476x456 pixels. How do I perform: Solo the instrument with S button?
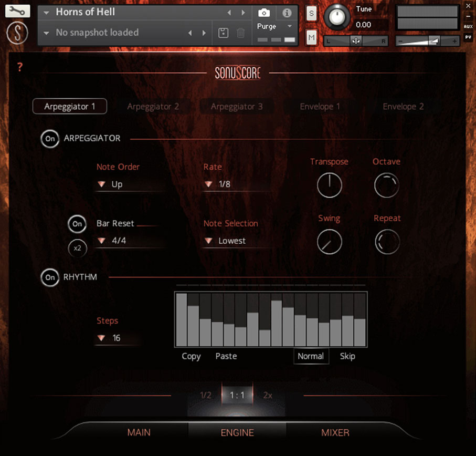(311, 13)
